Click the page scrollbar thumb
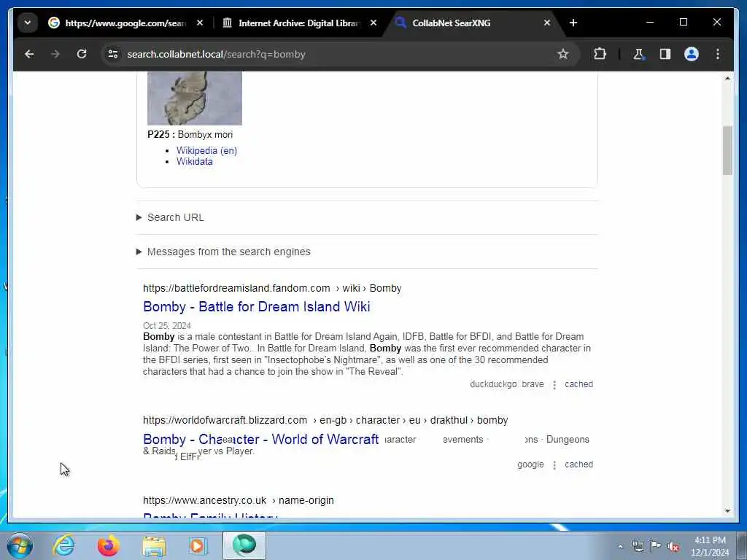747x560 pixels. (727, 150)
